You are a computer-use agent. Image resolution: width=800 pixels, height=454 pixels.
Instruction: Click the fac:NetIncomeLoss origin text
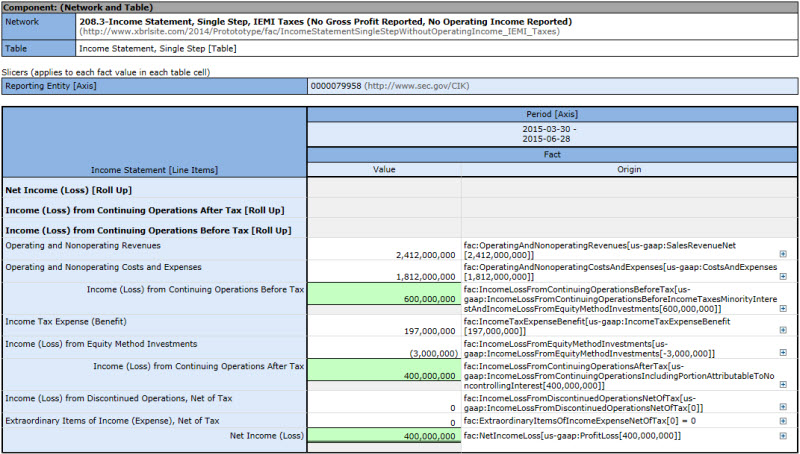572,436
